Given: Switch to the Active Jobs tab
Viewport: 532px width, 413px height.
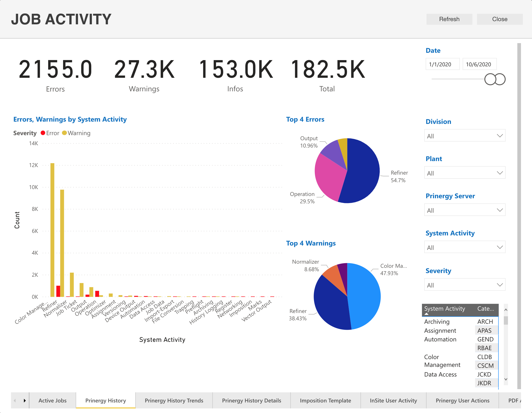Looking at the screenshot, I should (x=52, y=401).
